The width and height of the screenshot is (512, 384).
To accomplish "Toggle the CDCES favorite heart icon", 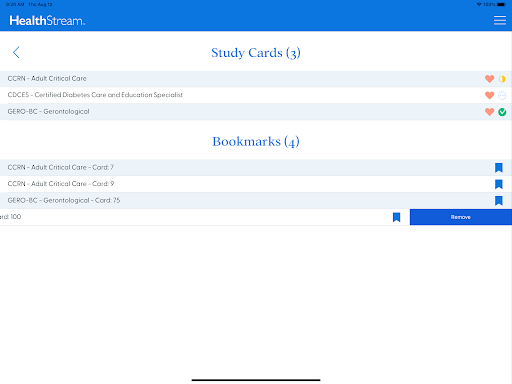I will coord(489,95).
